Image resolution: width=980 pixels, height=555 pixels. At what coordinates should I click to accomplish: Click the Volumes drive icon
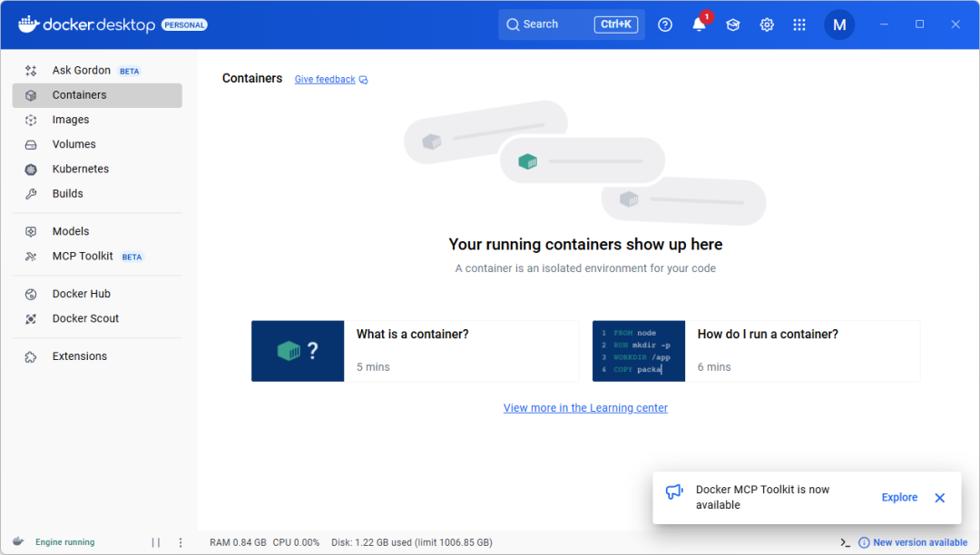31,145
